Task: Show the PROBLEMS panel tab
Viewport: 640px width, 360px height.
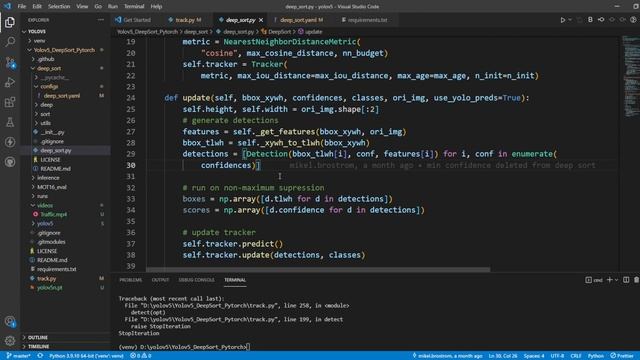Action: tap(131, 280)
